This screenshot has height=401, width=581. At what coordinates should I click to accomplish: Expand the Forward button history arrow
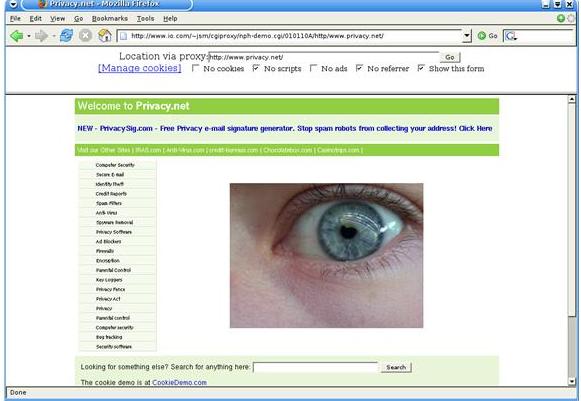click(x=53, y=36)
